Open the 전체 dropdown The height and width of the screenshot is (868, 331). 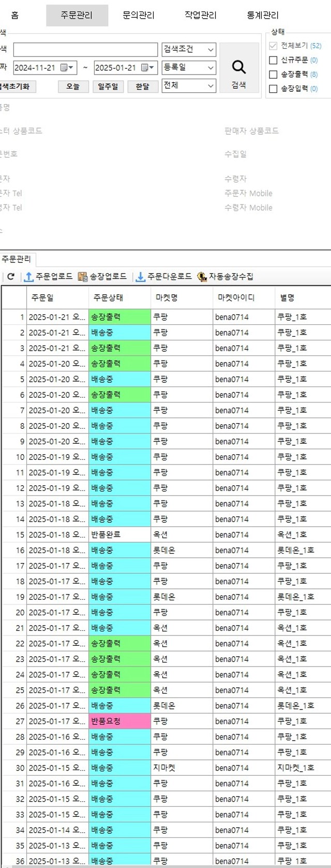pyautogui.click(x=189, y=85)
